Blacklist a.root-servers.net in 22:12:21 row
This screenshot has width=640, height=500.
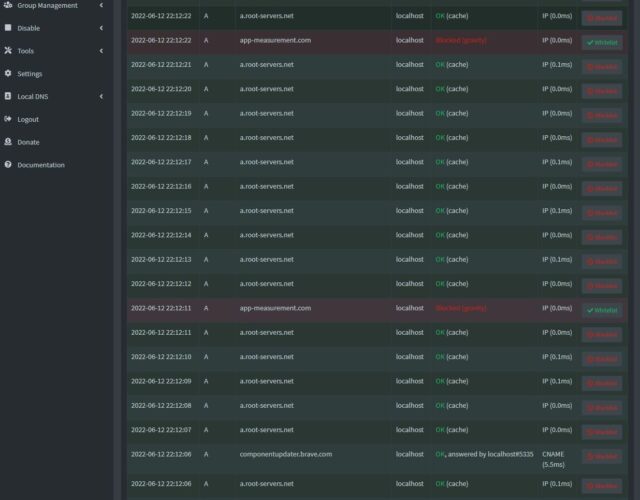click(x=602, y=67)
